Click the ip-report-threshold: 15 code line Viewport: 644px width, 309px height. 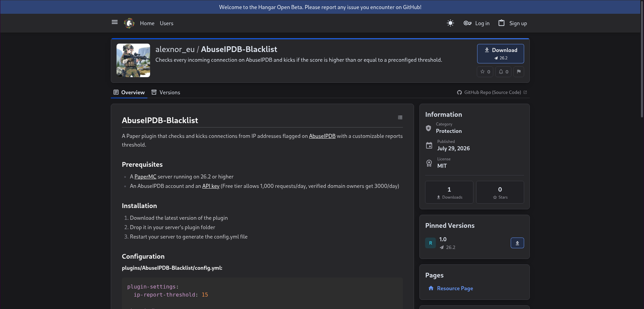point(171,295)
